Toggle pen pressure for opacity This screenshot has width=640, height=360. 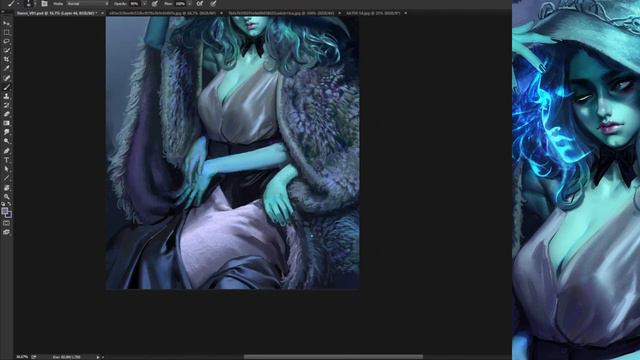pyautogui.click(x=155, y=4)
